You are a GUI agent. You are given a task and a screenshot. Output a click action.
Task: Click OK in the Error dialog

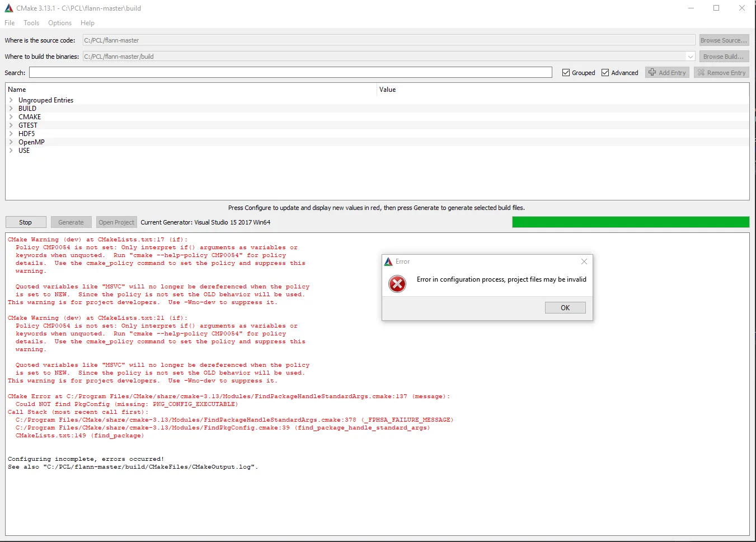click(565, 308)
